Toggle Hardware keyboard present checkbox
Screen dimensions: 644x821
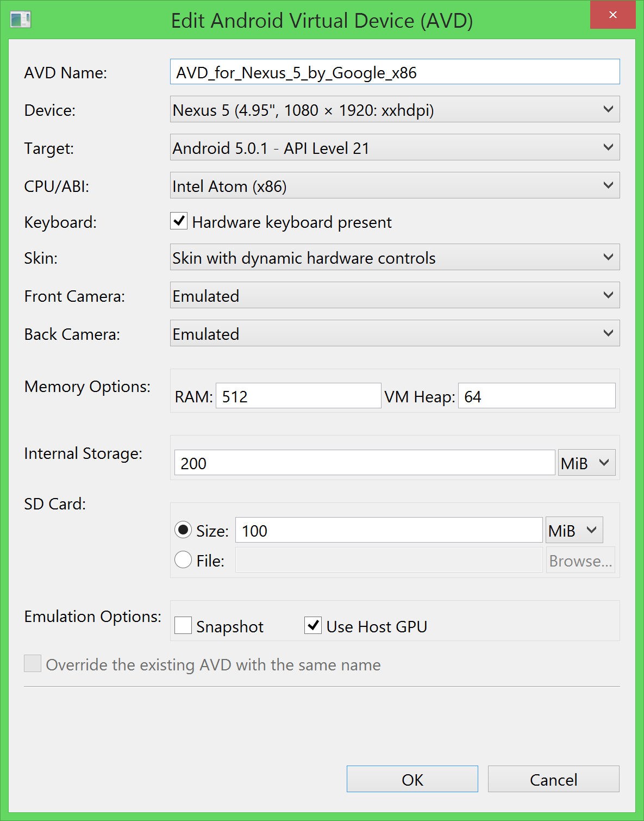tap(179, 221)
